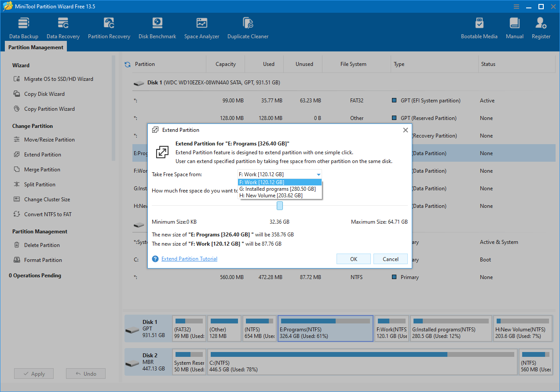Select H: New Volume [203.62 GB] option
This screenshot has height=392, width=560.
coord(280,196)
